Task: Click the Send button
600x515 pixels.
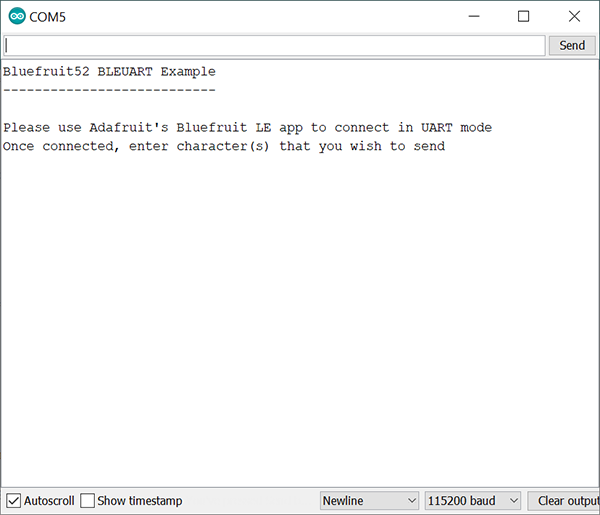Action: 572,46
